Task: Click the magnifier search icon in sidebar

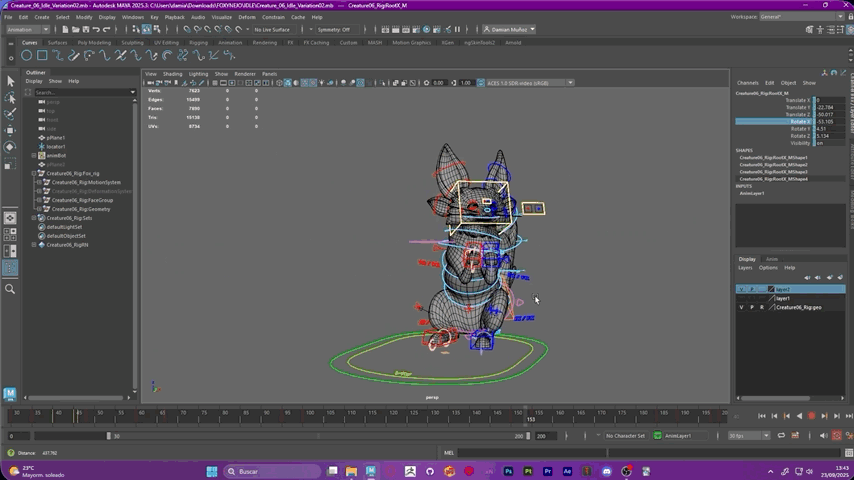Action: pos(10,289)
